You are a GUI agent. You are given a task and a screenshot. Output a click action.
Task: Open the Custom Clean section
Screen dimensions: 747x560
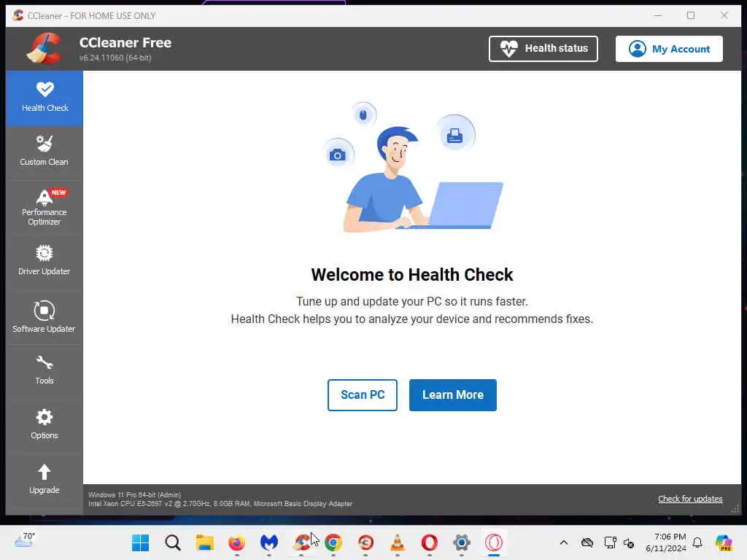(44, 152)
